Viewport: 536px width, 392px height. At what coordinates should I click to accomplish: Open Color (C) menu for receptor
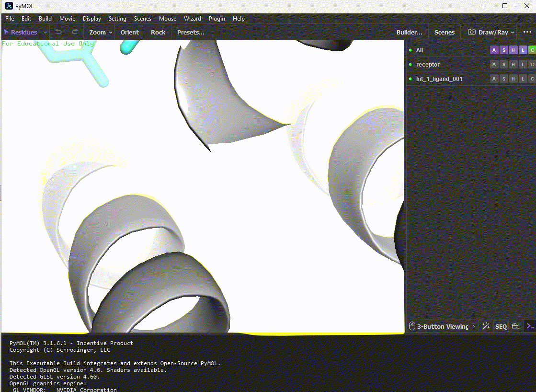(532, 64)
